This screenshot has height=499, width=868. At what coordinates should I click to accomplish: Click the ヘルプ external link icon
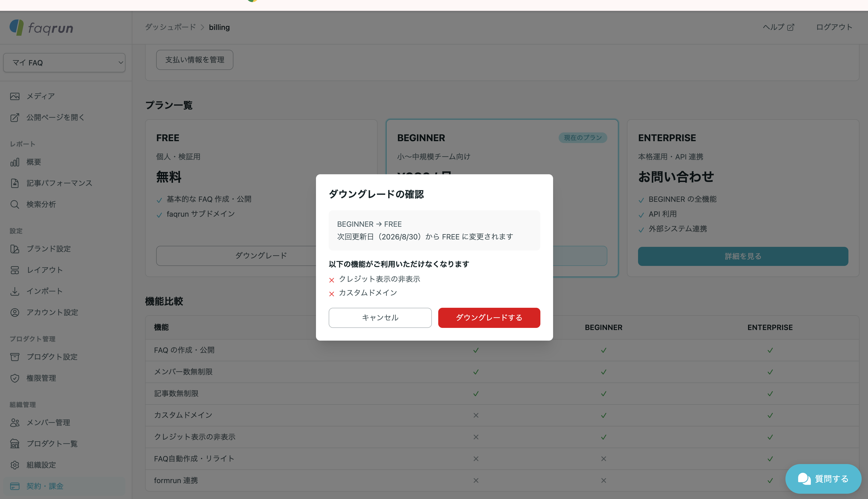coord(791,28)
